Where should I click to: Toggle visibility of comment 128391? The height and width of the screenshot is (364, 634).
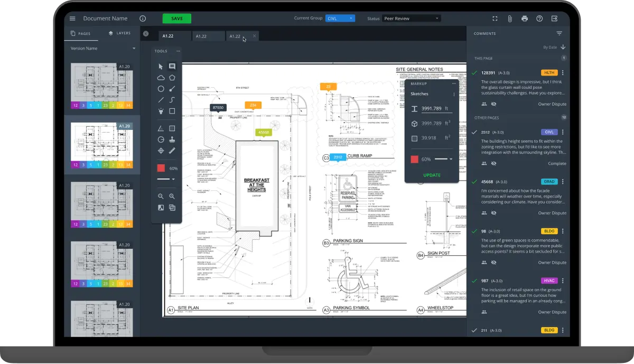[493, 104]
